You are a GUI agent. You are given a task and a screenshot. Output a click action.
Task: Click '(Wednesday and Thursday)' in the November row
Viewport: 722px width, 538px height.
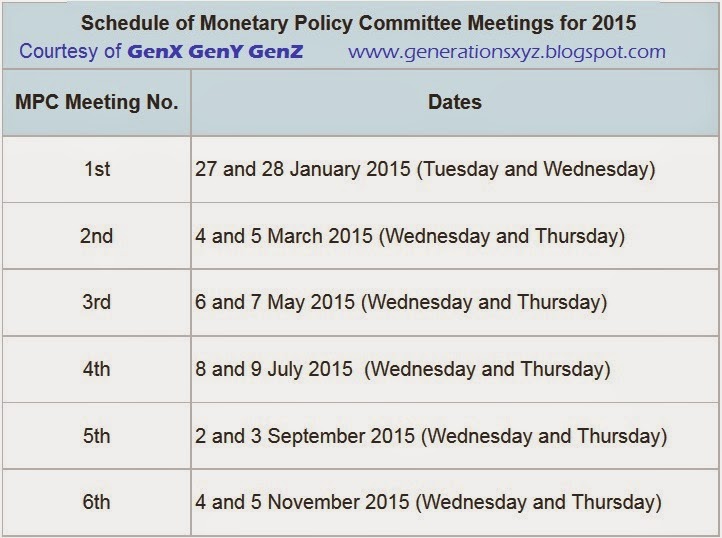click(538, 502)
